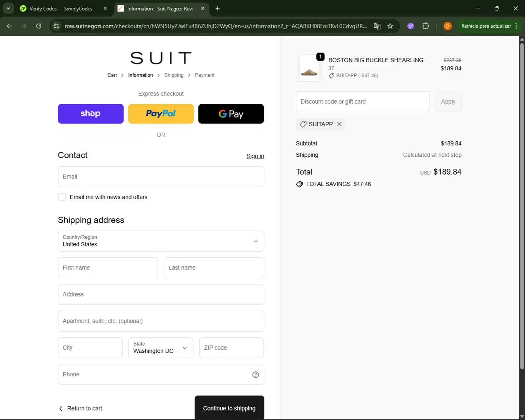Focus the City field
The height and width of the screenshot is (420, 525).
[x=90, y=348]
